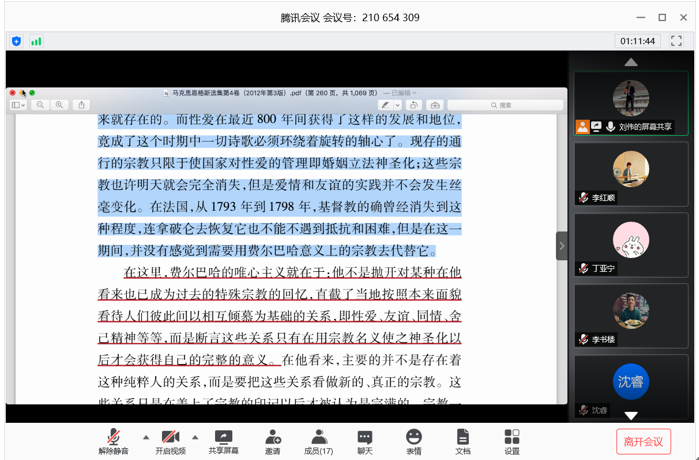Turn on the camera via 开启视频
Viewport: 699px width, 460px height.
click(170, 438)
